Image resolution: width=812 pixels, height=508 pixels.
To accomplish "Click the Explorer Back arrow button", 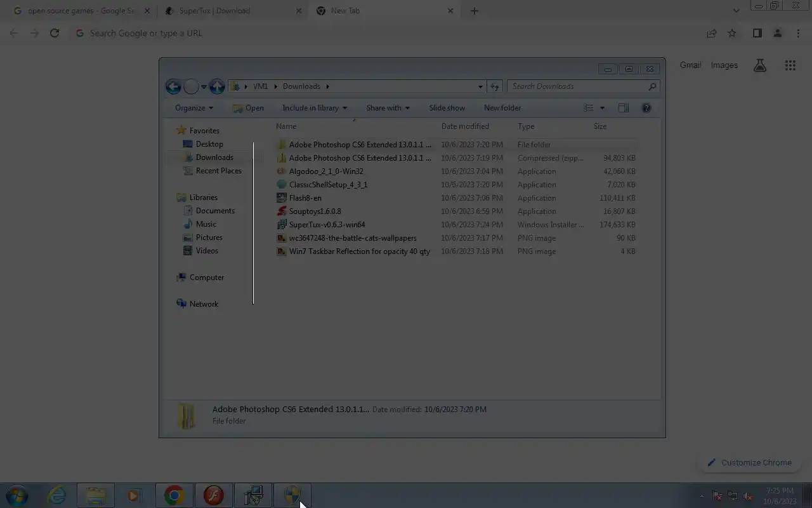I will 173,86.
